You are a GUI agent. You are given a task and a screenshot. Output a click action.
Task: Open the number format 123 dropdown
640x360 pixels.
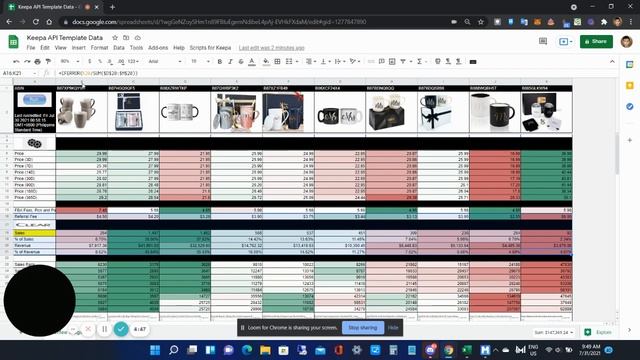coord(133,62)
